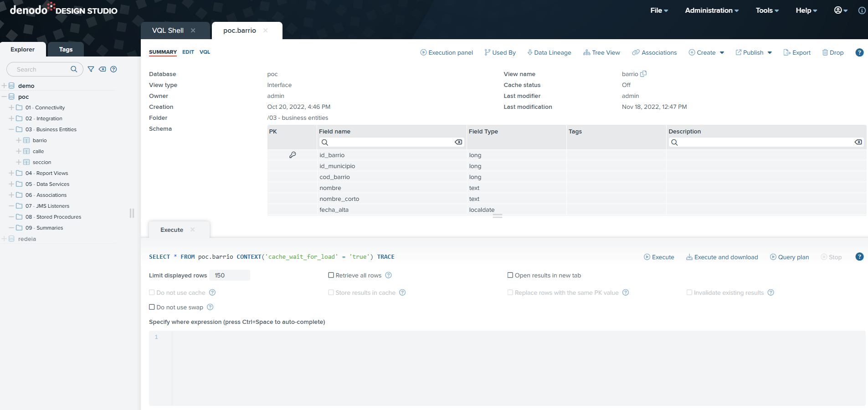
Task: Click the Query plan button
Action: point(790,257)
